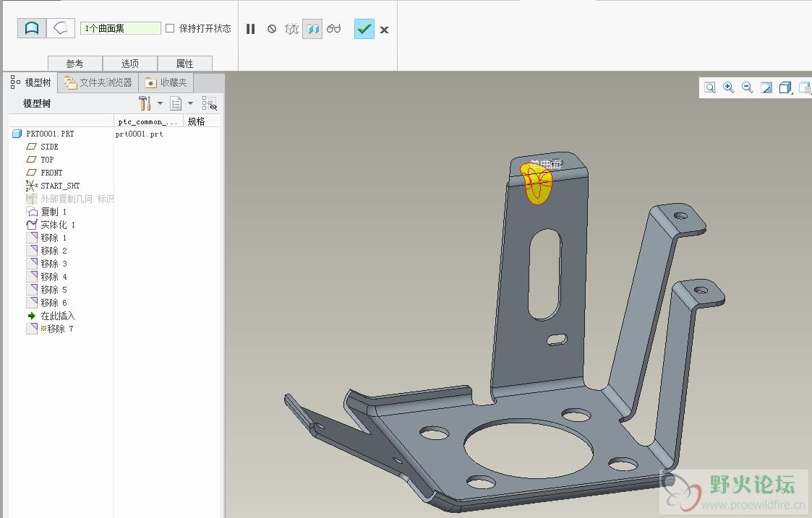Select the SIDE datum plane
The width and height of the screenshot is (812, 518).
pos(49,147)
